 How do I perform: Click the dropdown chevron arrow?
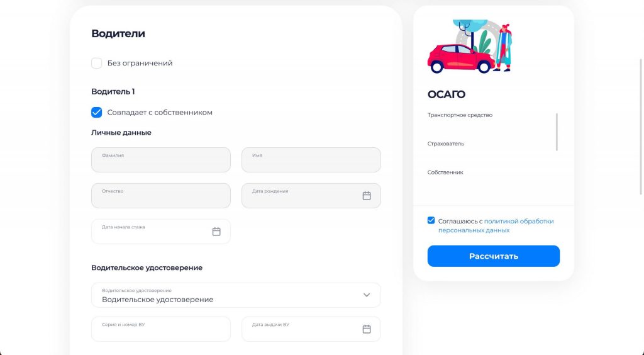(x=367, y=295)
